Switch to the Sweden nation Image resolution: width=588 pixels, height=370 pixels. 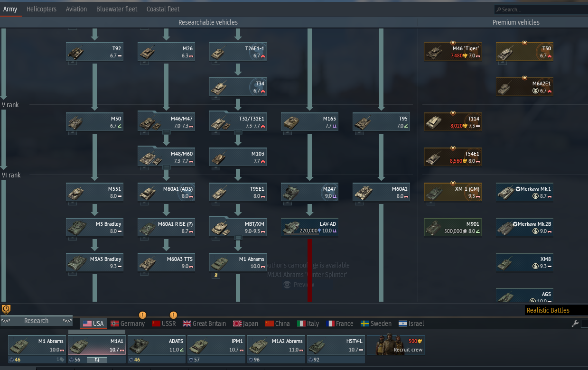(x=376, y=324)
